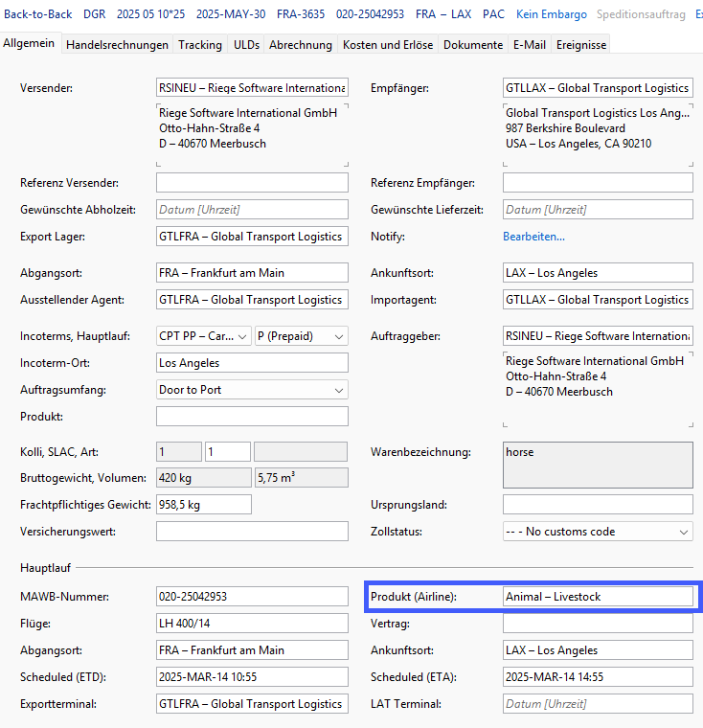Click the Export Lager field
The height and width of the screenshot is (728, 703).
(252, 237)
